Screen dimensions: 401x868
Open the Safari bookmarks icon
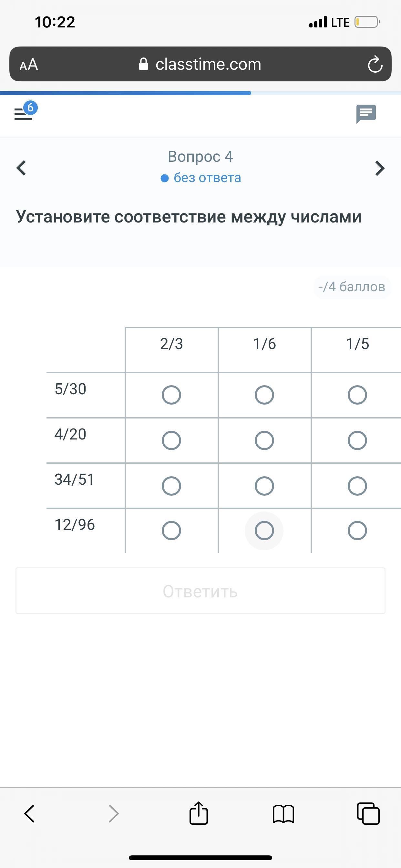pyautogui.click(x=283, y=814)
